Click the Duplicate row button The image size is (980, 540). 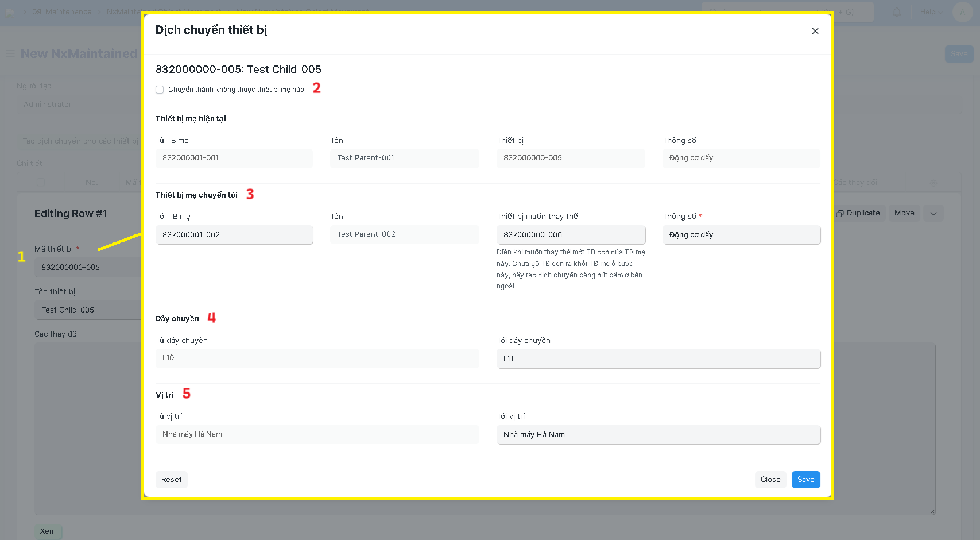[858, 213]
